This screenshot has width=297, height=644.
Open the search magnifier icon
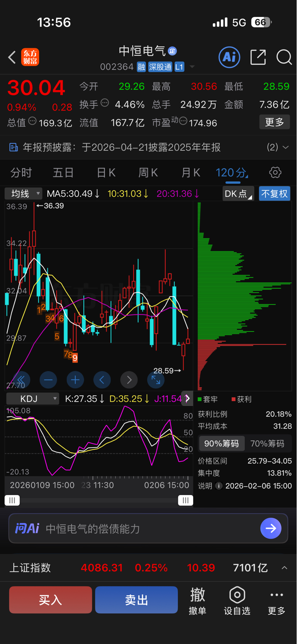(x=284, y=57)
